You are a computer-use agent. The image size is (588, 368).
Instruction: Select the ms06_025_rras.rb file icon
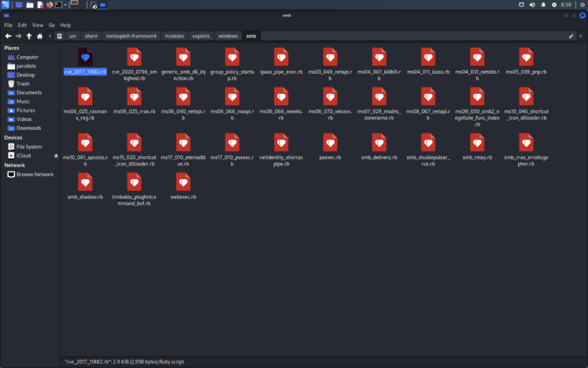click(x=134, y=96)
